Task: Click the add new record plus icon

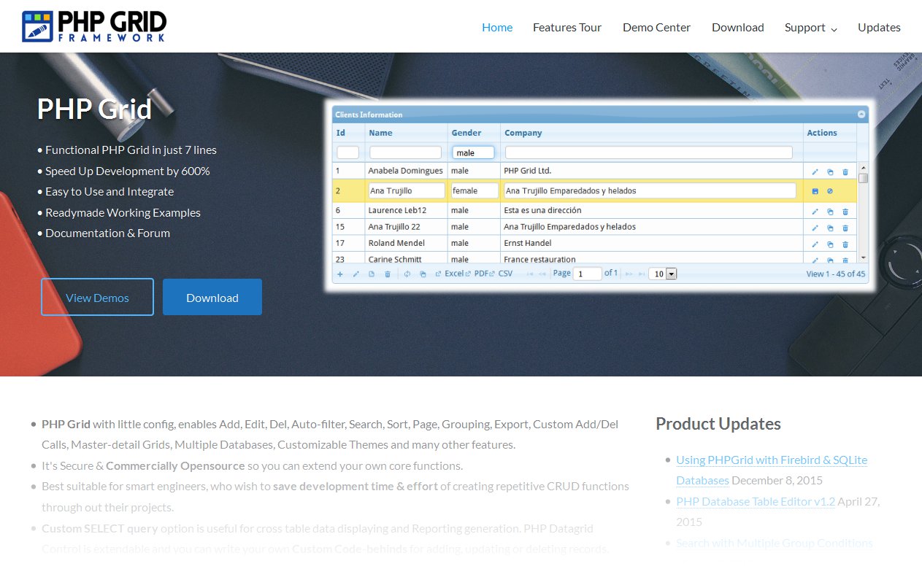Action: (x=339, y=274)
